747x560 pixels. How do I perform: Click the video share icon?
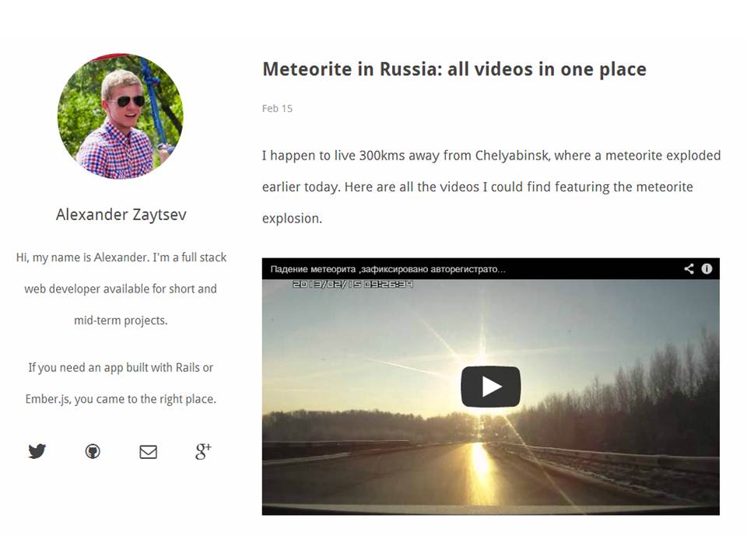click(x=689, y=268)
